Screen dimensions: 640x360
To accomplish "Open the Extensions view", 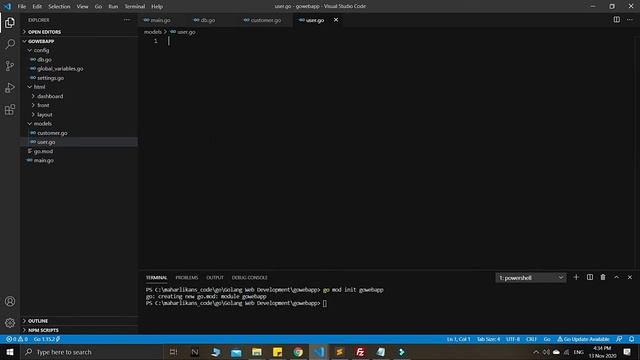I will tap(10, 109).
